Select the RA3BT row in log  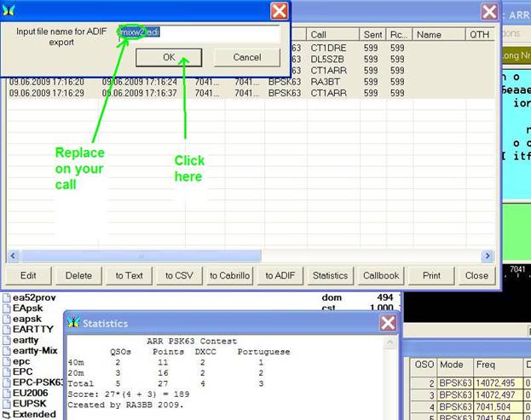coord(325,82)
